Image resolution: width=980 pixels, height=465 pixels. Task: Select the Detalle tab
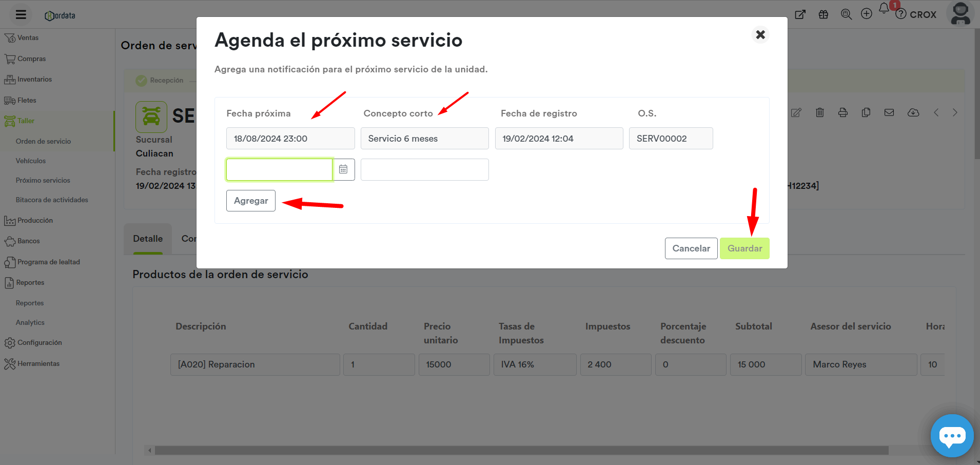(148, 239)
